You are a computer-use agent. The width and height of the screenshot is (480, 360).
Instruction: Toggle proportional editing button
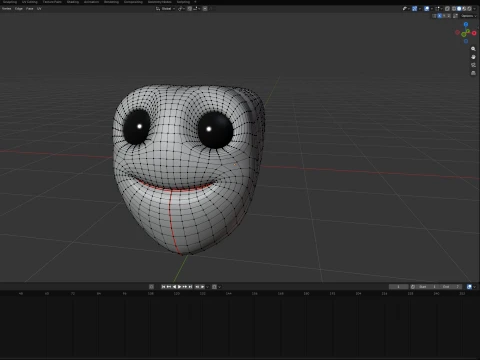[205, 9]
